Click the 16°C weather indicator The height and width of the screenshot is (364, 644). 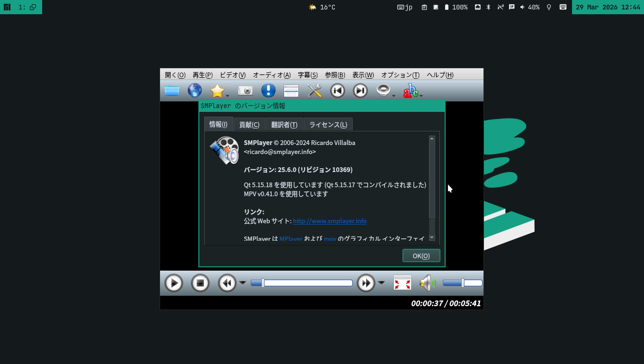tap(322, 7)
